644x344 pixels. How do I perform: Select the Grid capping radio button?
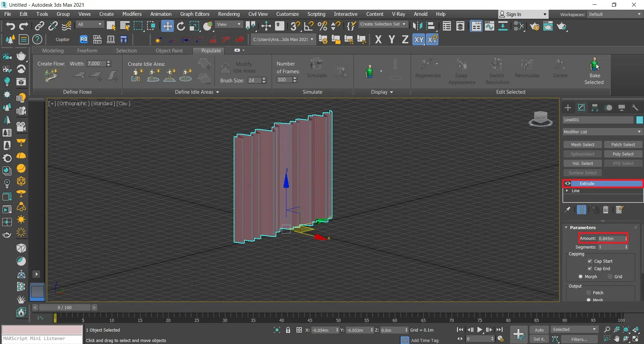pos(610,276)
